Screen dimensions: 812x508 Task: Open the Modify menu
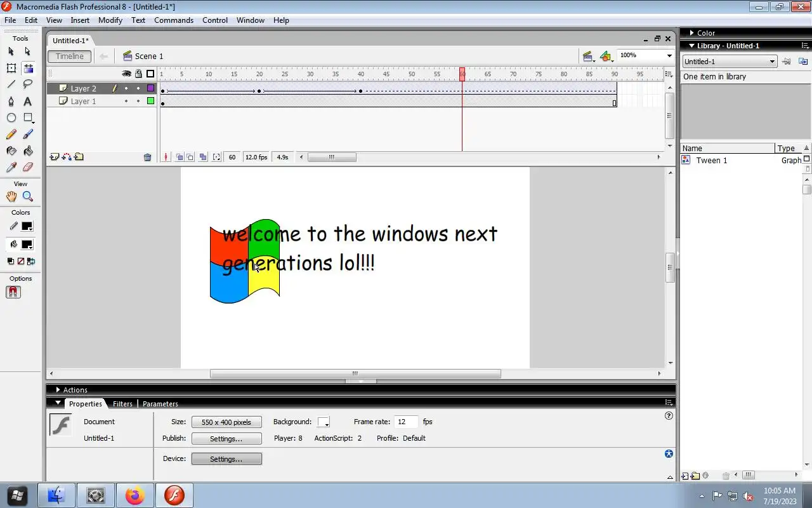pyautogui.click(x=110, y=20)
